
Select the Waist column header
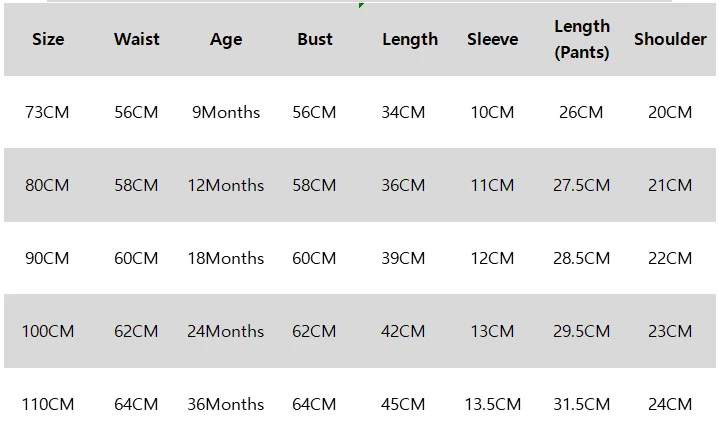coord(137,39)
